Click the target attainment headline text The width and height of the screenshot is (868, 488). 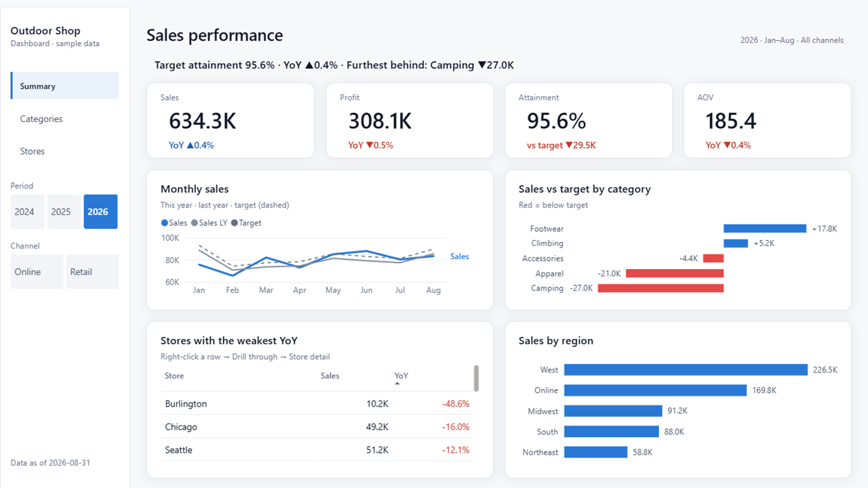pos(334,65)
